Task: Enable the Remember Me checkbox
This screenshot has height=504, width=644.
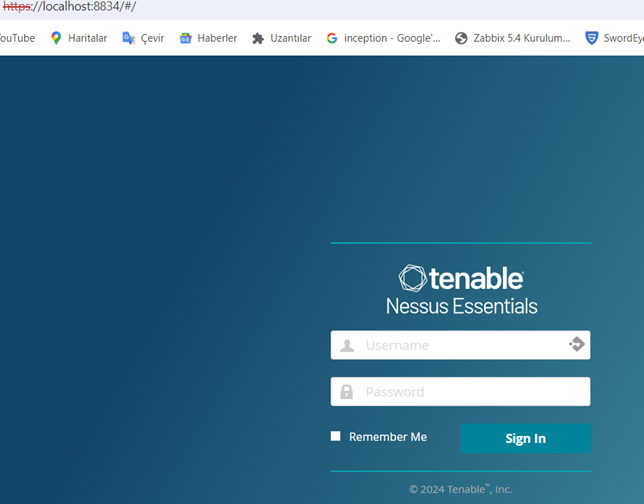Action: coord(336,436)
